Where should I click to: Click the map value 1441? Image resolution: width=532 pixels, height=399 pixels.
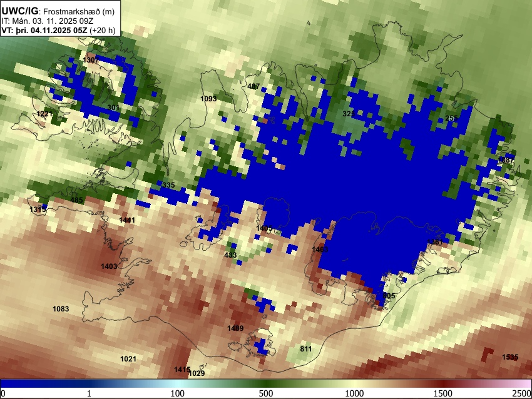point(127,220)
